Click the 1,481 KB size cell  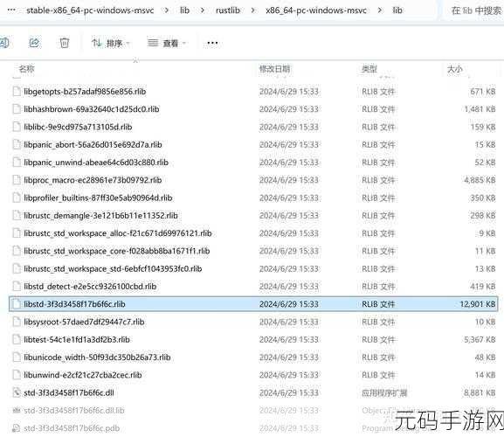pos(480,109)
